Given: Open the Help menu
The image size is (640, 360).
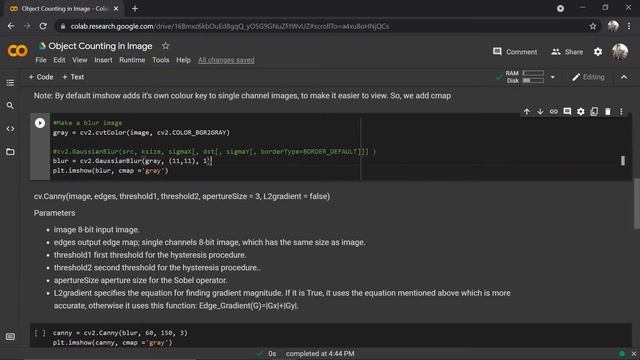Looking at the screenshot, I should click(183, 60).
